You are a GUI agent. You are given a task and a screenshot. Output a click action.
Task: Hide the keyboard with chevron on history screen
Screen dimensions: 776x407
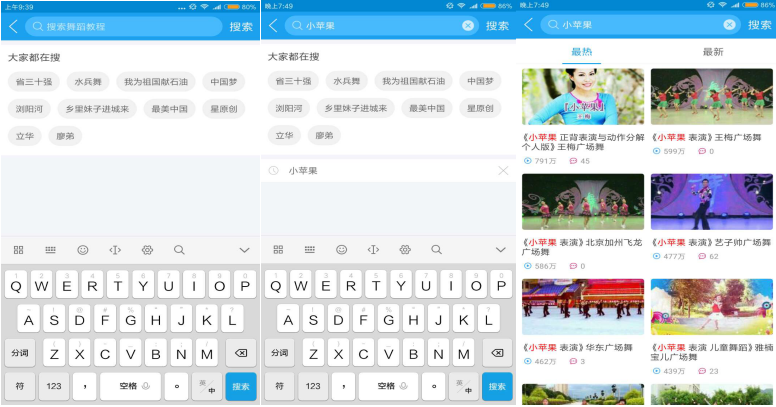pos(501,250)
